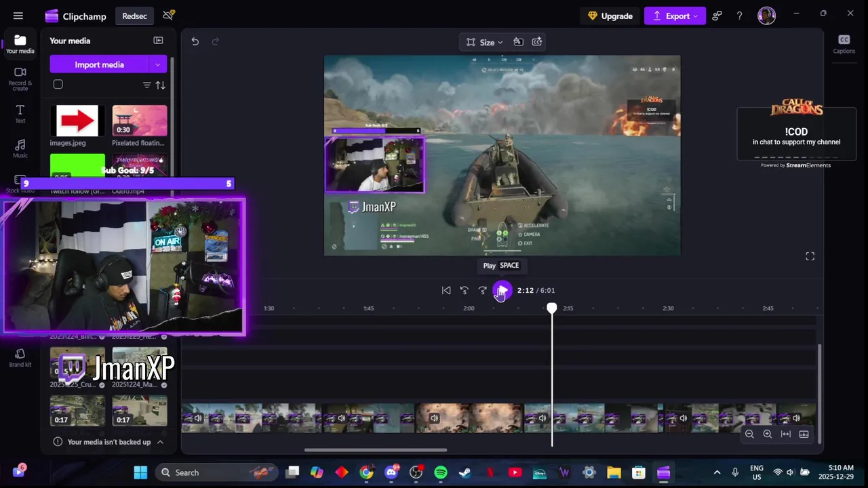Click the 2:12 current timecode
The height and width of the screenshot is (488, 868).
pyautogui.click(x=525, y=290)
